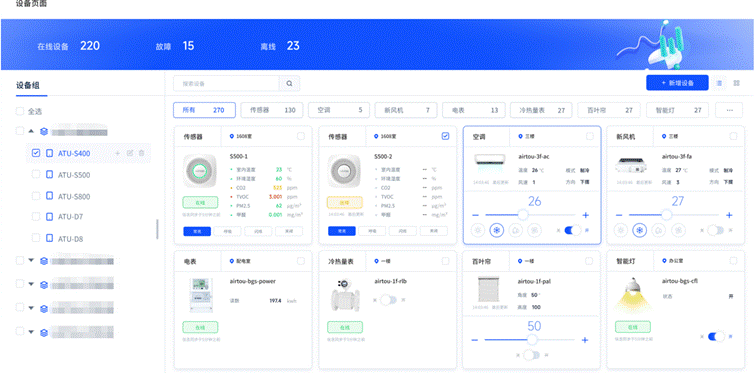The height and width of the screenshot is (373, 755).
Task: Click location pin on airtou-bgs-cfl card
Action: pyautogui.click(x=664, y=261)
